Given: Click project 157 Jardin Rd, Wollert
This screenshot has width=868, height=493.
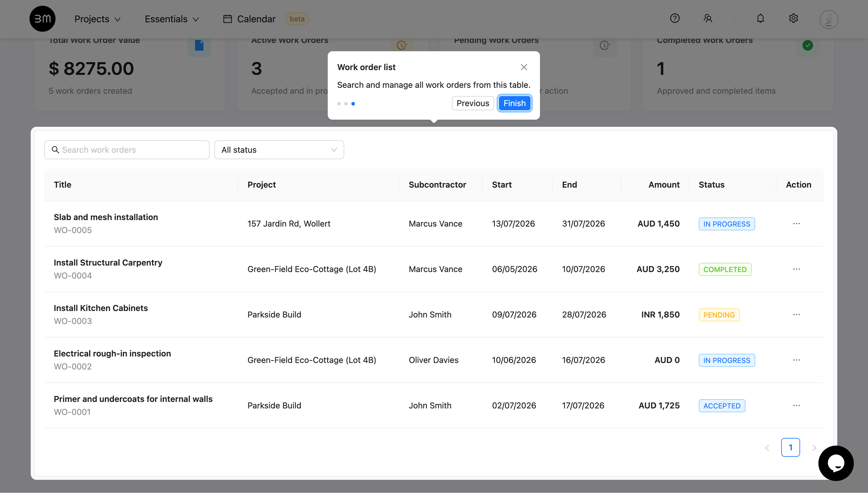Looking at the screenshot, I should point(289,223).
